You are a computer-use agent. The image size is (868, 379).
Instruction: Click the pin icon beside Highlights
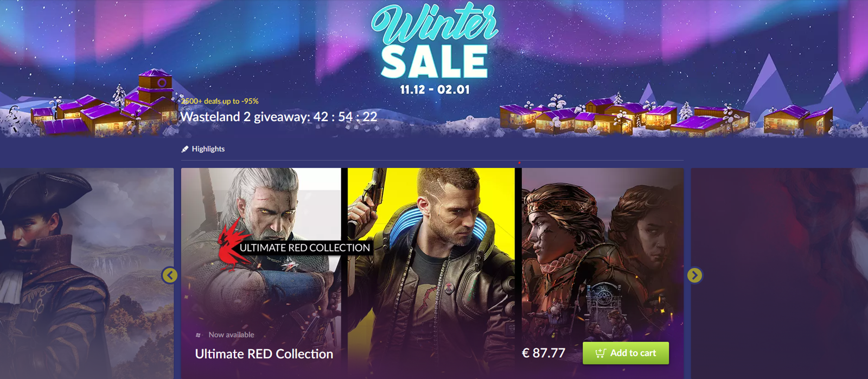click(185, 149)
